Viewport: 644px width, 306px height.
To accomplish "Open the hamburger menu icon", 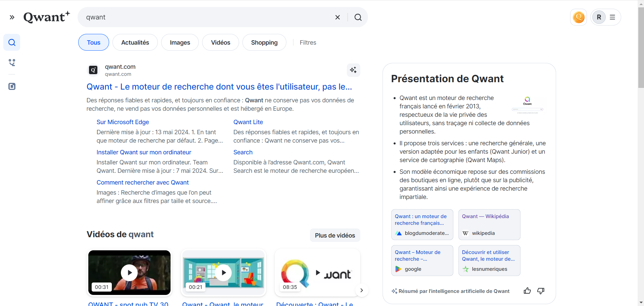I will tap(612, 17).
